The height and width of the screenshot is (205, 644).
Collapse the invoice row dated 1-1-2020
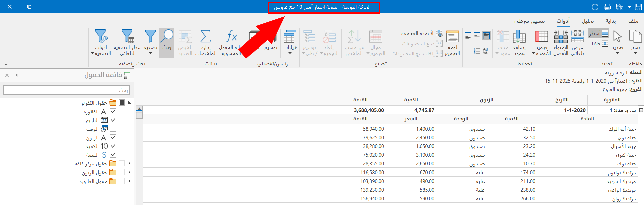pos(641,110)
